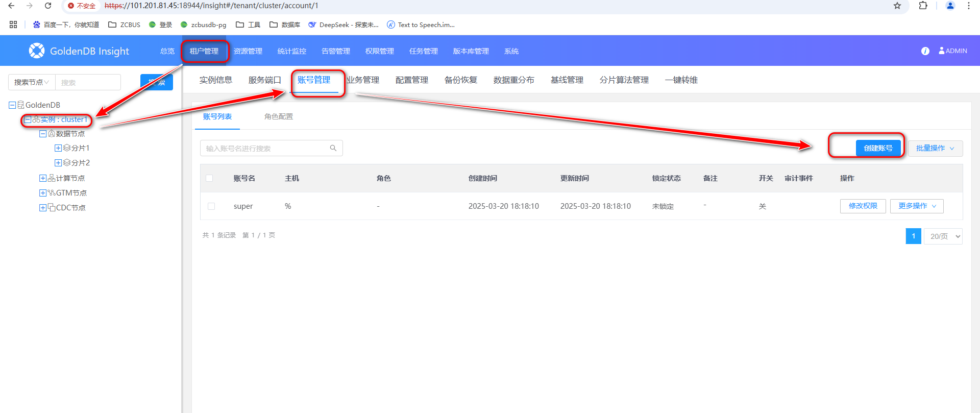Click the search magnifier icon in account search

click(x=333, y=148)
